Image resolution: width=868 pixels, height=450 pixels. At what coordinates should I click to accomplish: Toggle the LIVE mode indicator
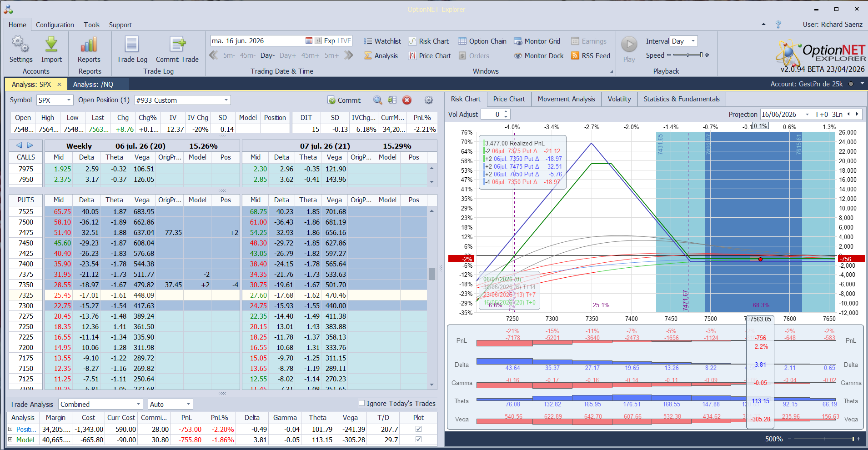pos(344,40)
